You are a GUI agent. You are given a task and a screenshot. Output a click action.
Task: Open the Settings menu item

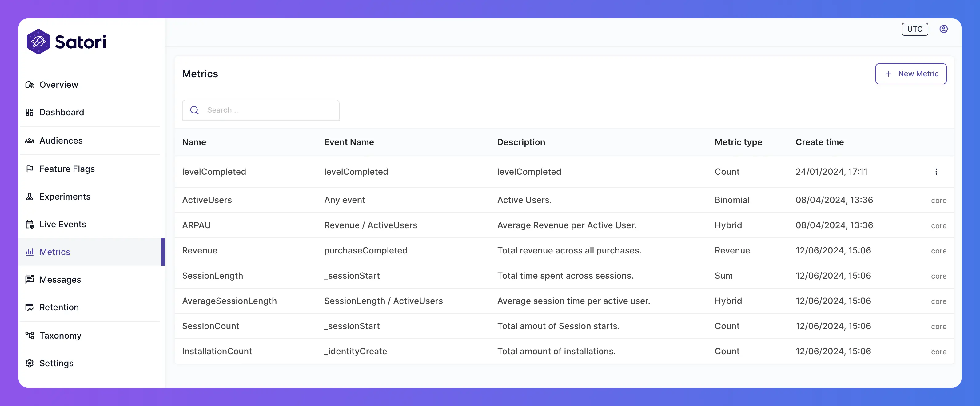[x=56, y=363]
